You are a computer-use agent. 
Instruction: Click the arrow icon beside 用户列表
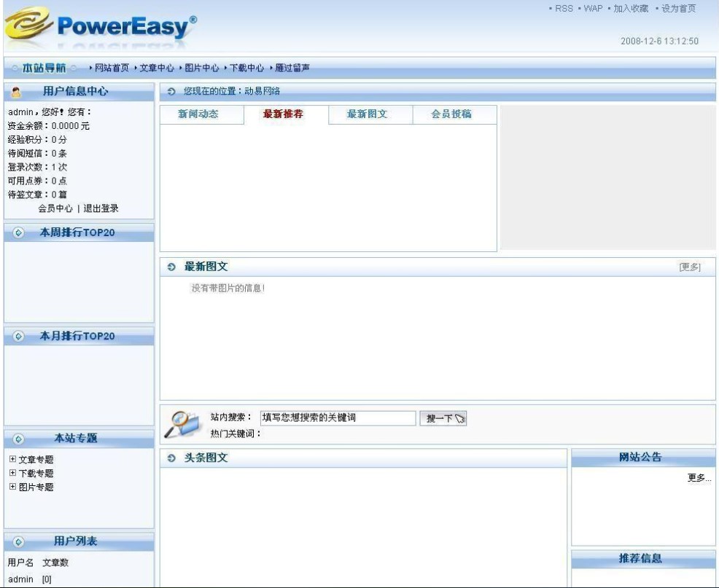[18, 542]
